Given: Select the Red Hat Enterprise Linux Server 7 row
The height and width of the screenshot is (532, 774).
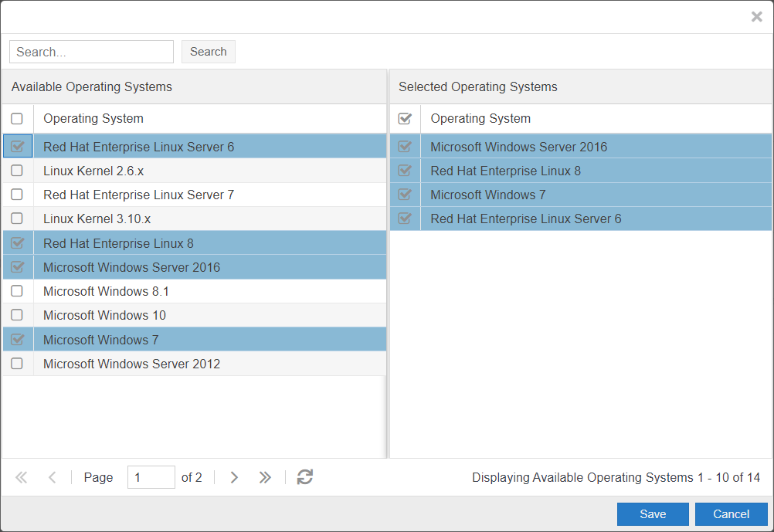Looking at the screenshot, I should (x=138, y=195).
